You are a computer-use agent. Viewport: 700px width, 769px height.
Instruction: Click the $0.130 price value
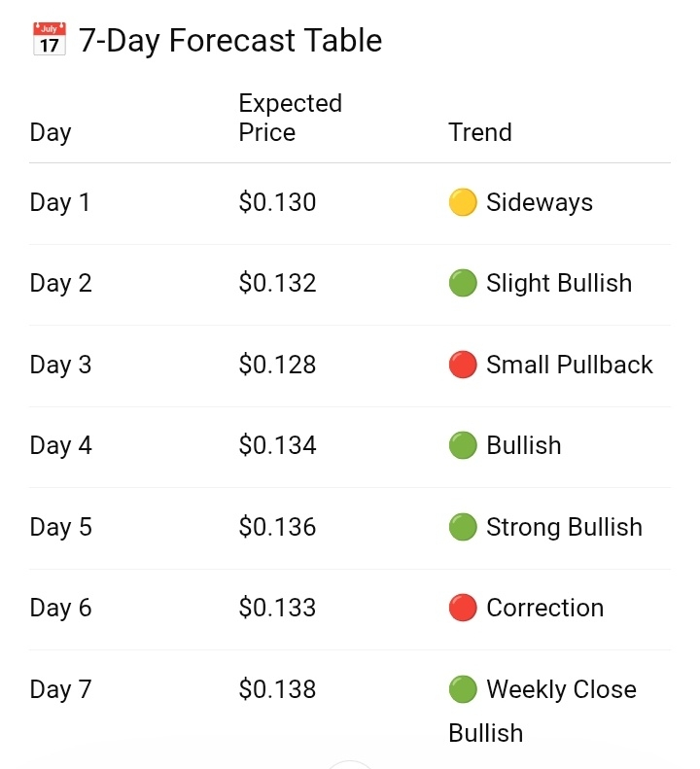tap(277, 203)
